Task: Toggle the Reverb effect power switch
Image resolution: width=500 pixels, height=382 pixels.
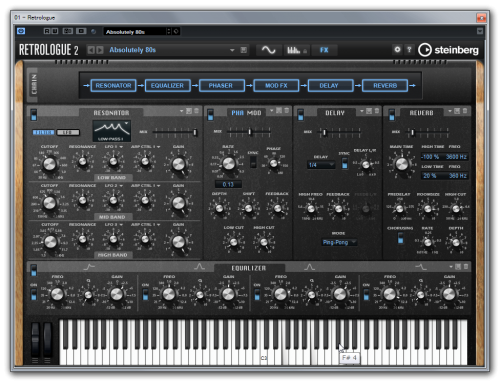Action: tap(392, 115)
